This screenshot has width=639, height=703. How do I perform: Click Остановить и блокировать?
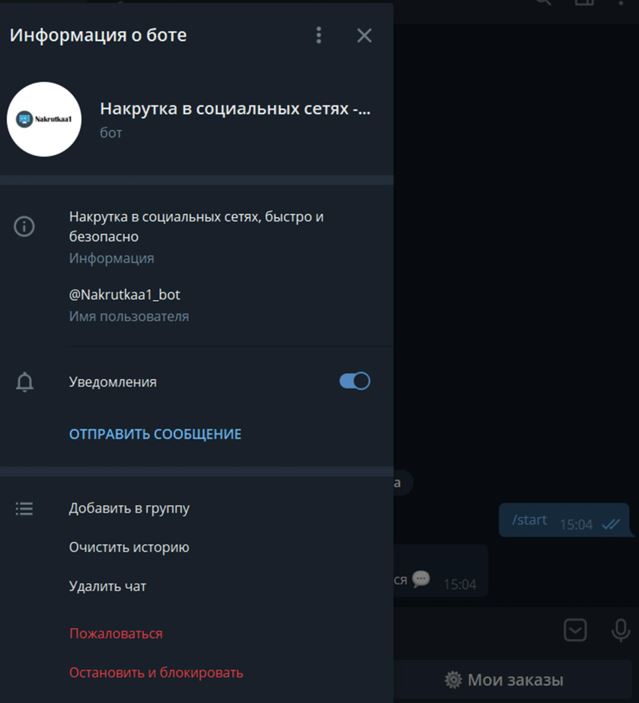156,673
